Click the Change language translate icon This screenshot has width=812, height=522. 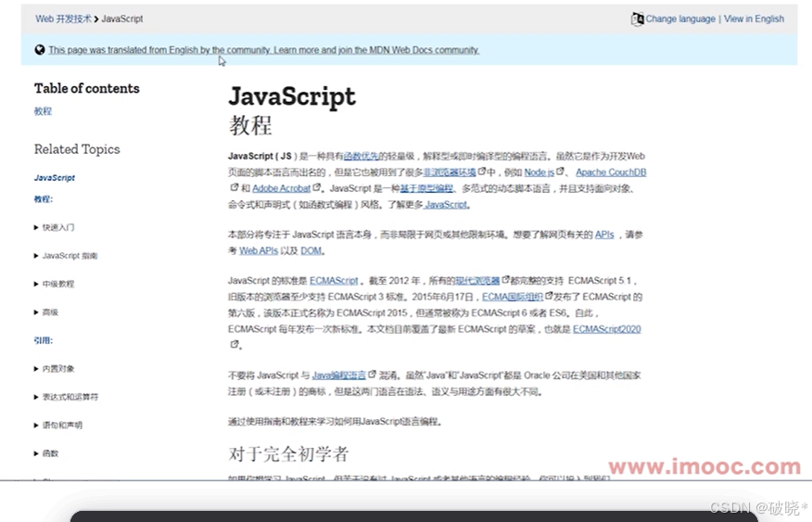tap(637, 19)
